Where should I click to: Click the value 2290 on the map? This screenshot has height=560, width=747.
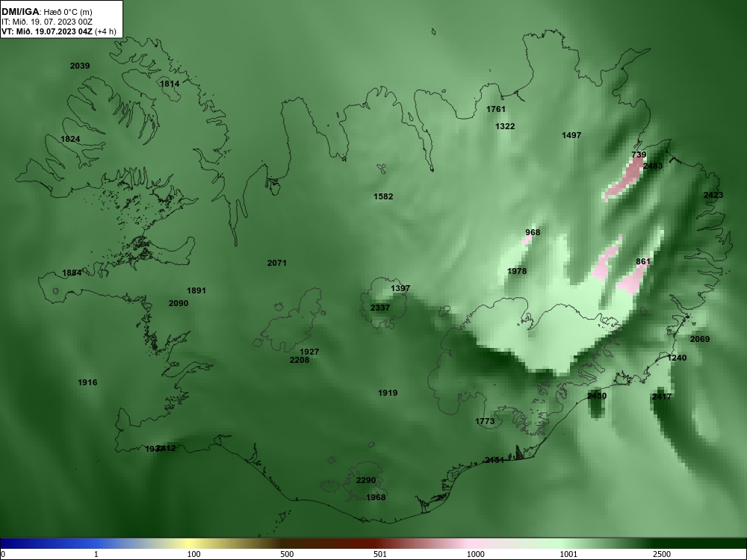tap(366, 480)
